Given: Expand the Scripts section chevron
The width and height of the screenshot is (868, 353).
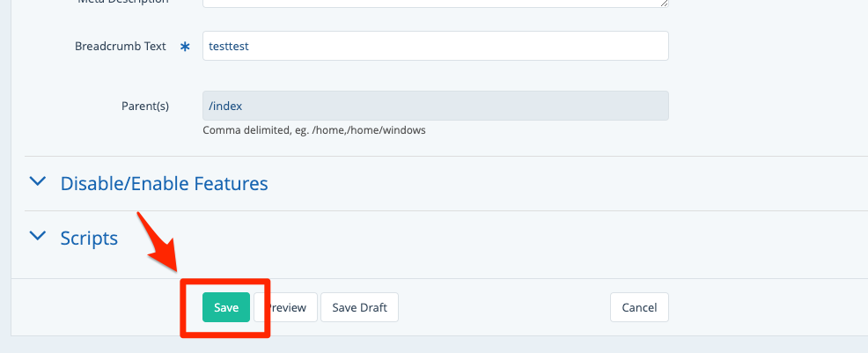Looking at the screenshot, I should click(37, 236).
